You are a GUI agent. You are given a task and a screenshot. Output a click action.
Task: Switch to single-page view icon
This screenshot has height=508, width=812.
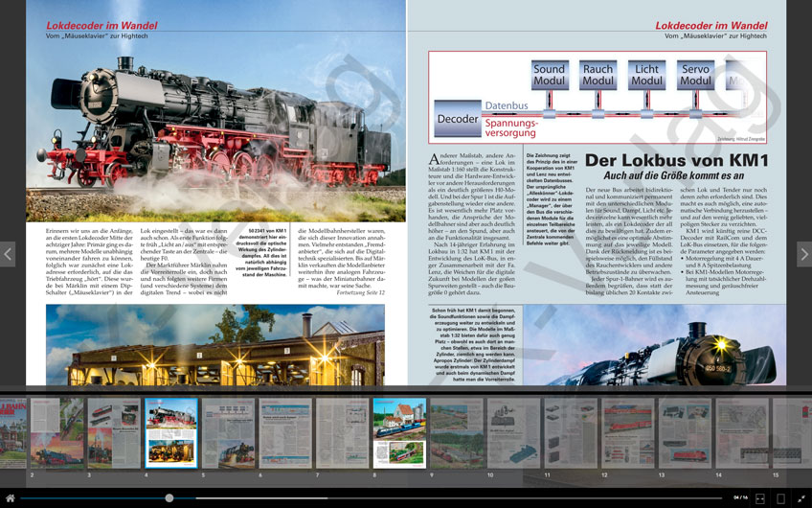click(x=781, y=498)
